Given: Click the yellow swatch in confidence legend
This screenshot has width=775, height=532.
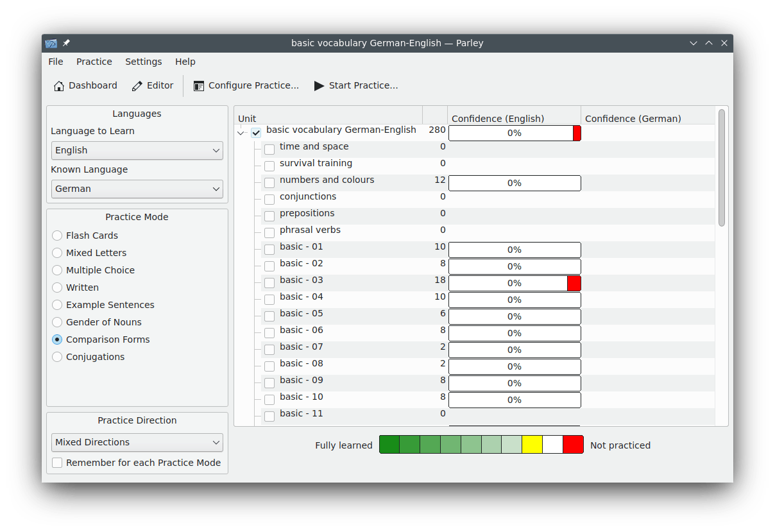Looking at the screenshot, I should click(x=532, y=445).
